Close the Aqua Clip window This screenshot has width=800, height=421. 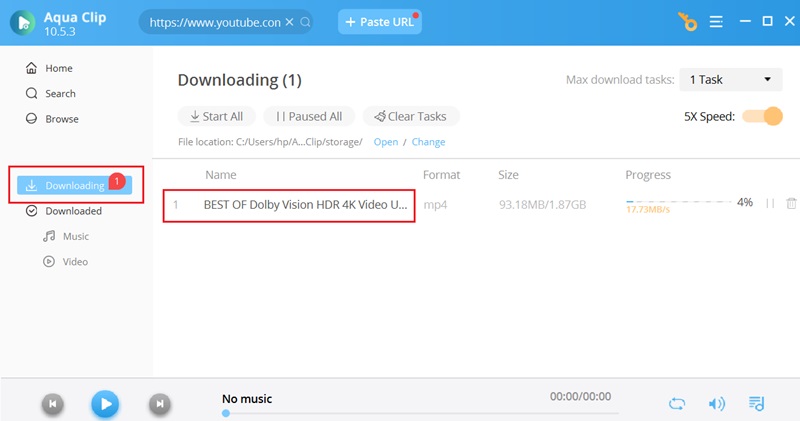tap(790, 21)
